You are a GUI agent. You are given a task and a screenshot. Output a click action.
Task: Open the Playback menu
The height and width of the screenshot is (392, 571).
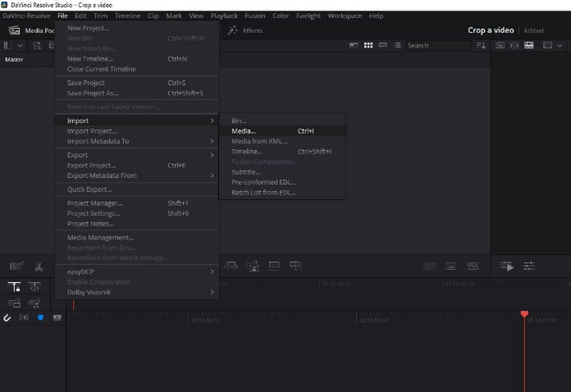[x=224, y=16]
